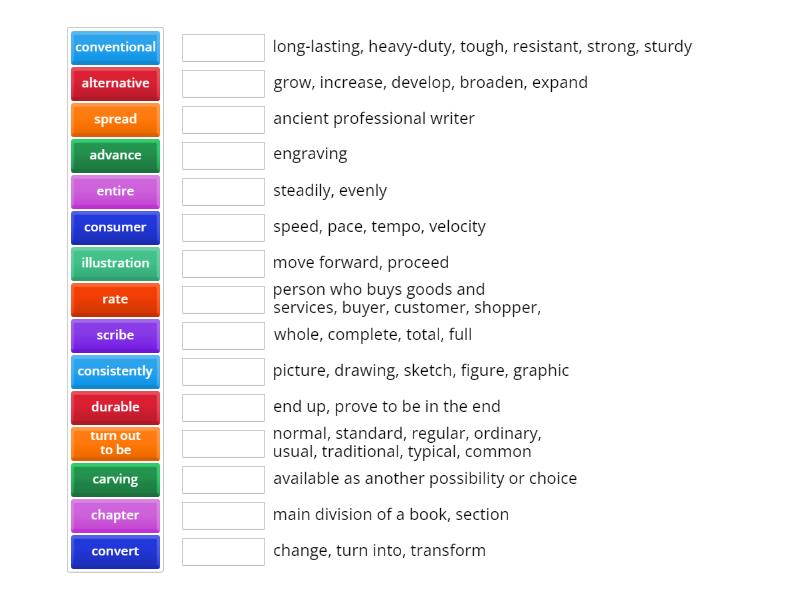Click the 'chapter' word tile
Screen dimensions: 800x600
(115, 515)
